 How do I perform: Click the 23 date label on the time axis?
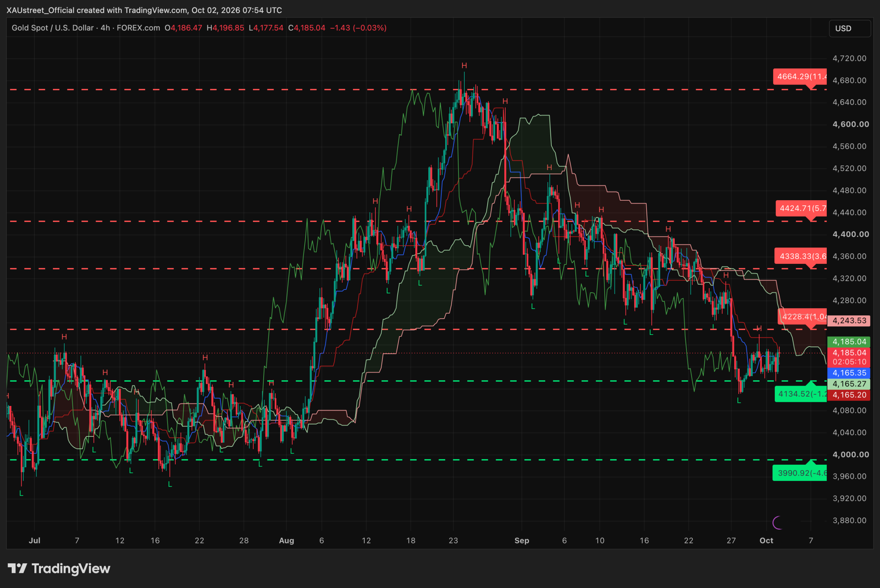tap(453, 540)
